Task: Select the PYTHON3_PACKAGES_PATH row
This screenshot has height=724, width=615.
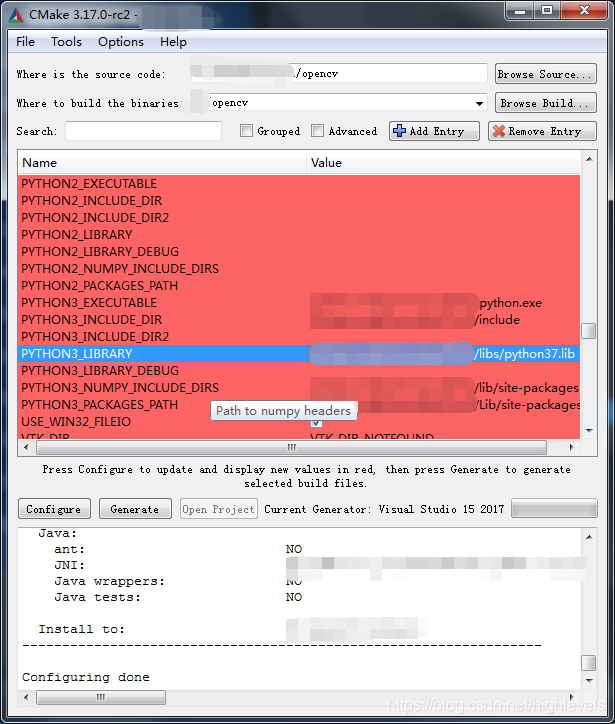Action: pos(299,405)
